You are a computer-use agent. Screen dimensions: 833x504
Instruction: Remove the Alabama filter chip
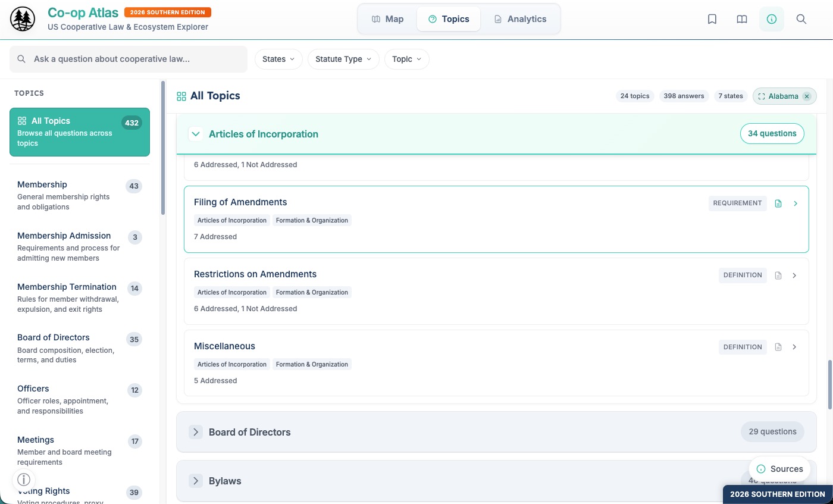pyautogui.click(x=807, y=96)
